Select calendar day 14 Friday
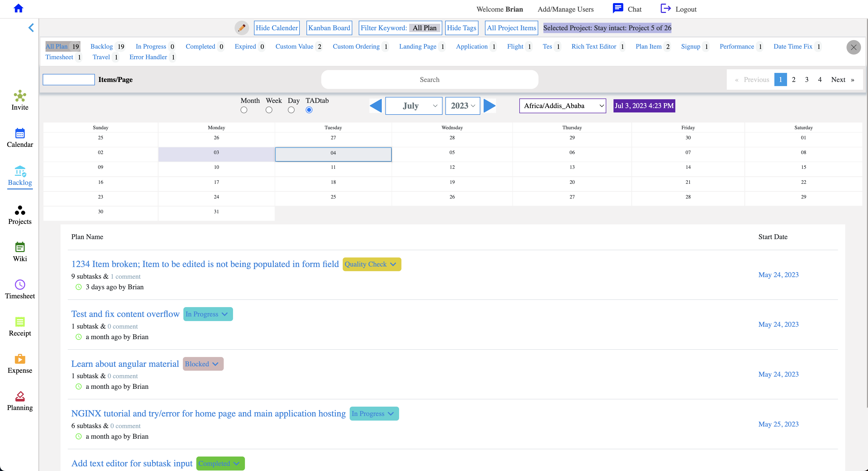868x471 pixels. [688, 169]
